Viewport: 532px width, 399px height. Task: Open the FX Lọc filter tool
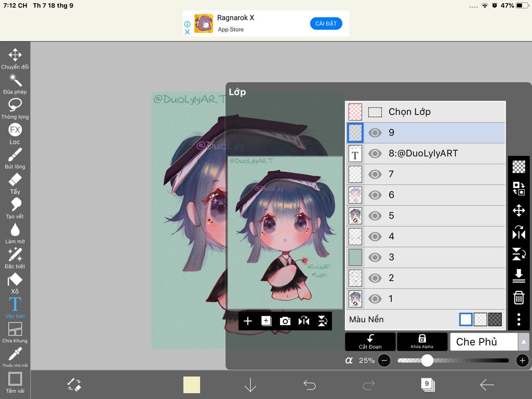[15, 134]
